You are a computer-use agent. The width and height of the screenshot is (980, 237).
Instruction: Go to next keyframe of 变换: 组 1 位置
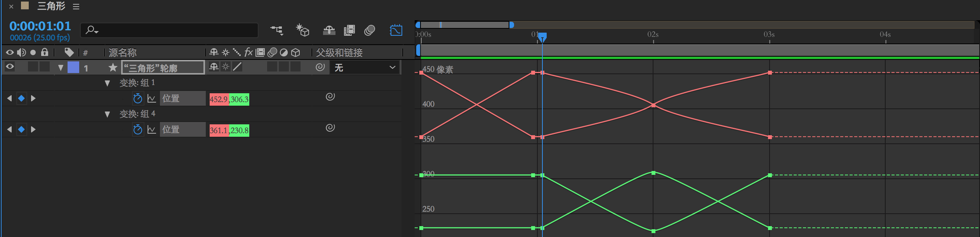pos(33,98)
